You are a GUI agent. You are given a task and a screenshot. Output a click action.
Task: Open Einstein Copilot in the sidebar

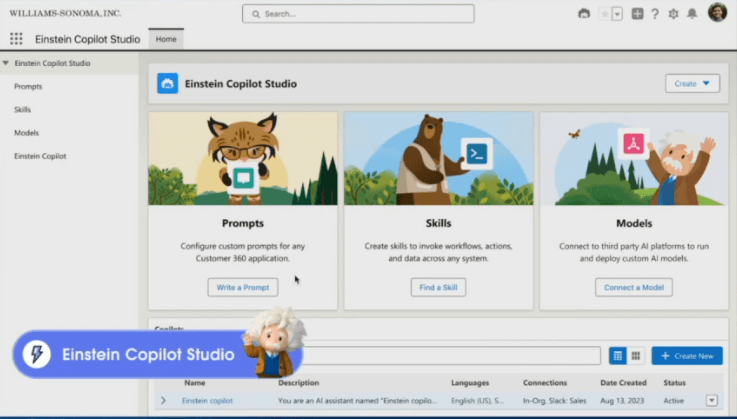tap(40, 156)
